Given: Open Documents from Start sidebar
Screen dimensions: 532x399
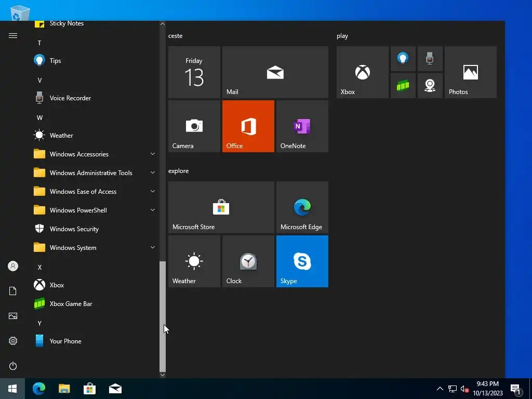Looking at the screenshot, I should point(13,291).
